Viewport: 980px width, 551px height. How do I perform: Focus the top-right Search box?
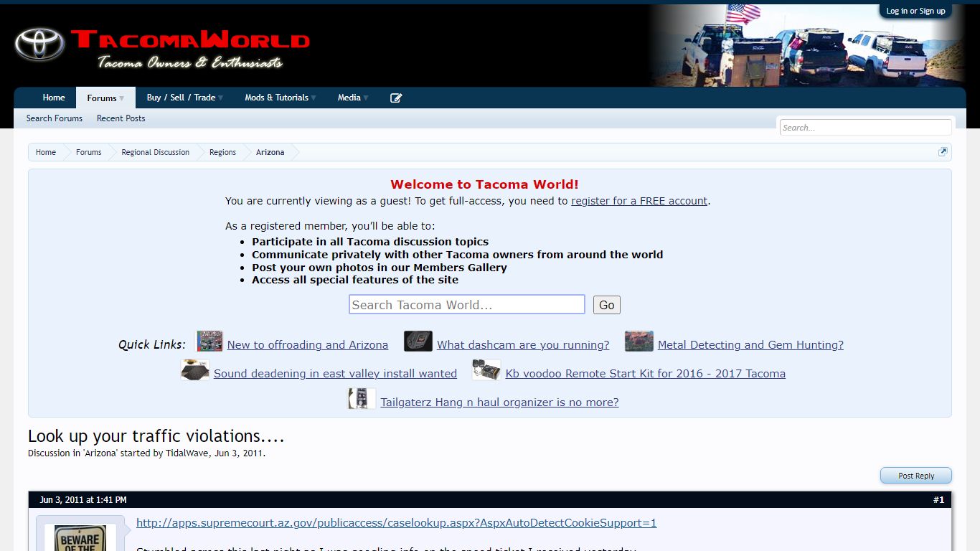click(x=866, y=128)
